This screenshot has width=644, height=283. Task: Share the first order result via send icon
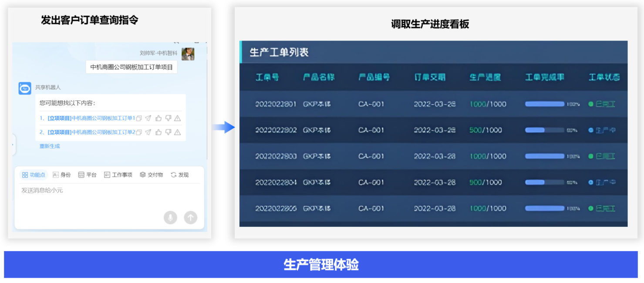click(148, 118)
